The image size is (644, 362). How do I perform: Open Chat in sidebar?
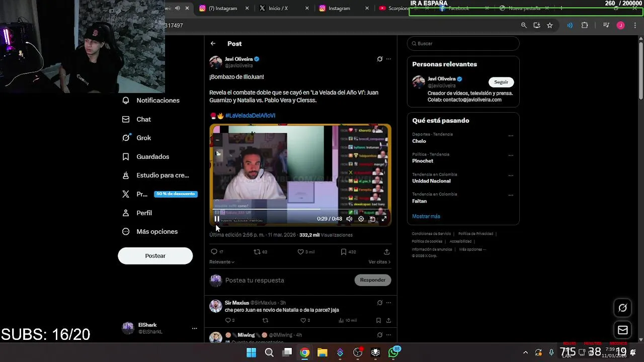pyautogui.click(x=136, y=119)
